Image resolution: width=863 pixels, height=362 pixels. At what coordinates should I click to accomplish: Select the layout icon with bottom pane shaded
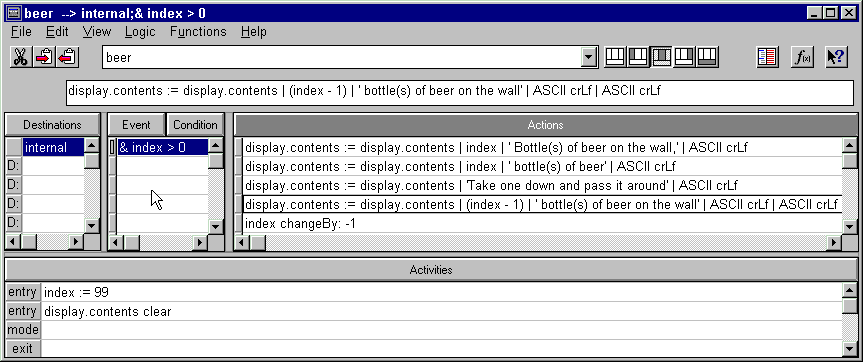(707, 57)
